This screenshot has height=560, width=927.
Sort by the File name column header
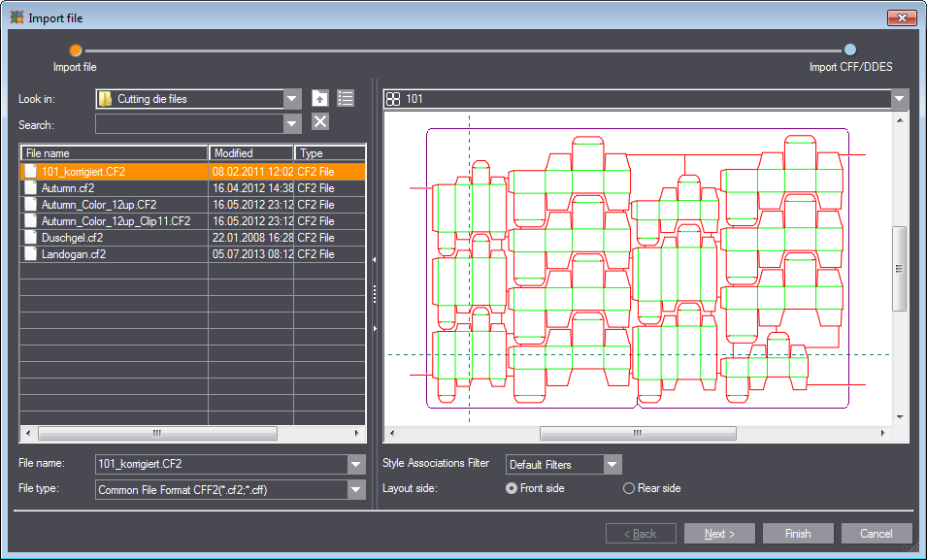click(114, 153)
